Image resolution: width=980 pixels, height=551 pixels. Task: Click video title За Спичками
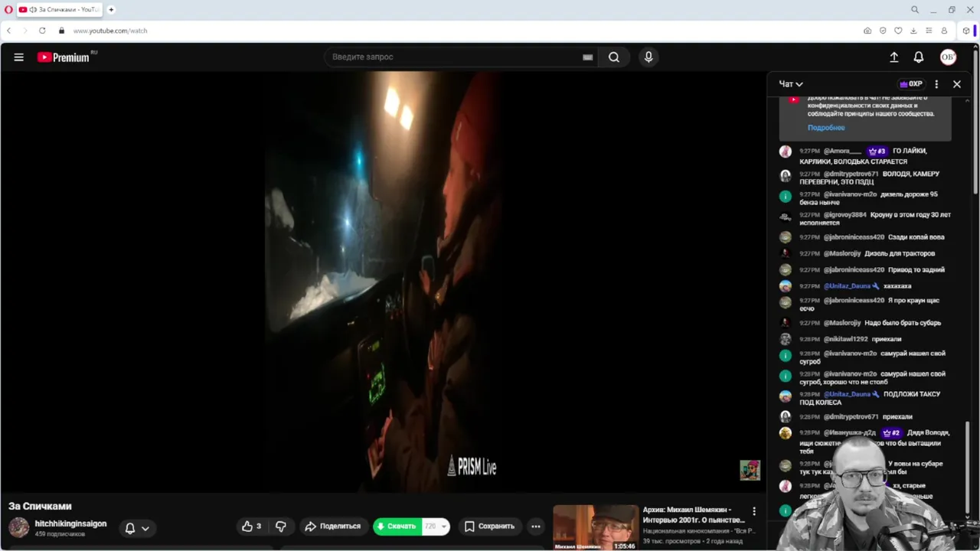(40, 506)
